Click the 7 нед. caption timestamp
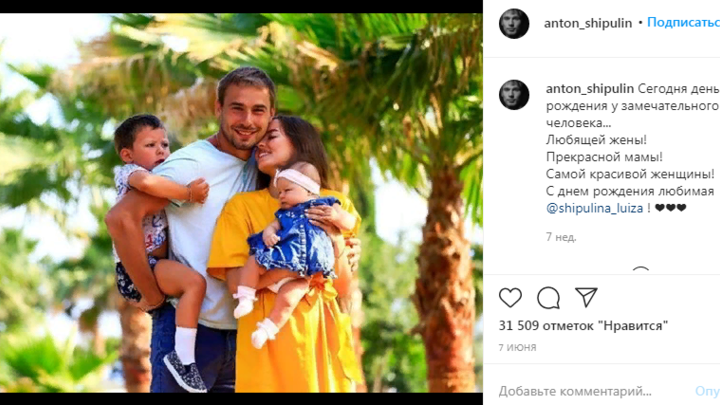 (561, 237)
